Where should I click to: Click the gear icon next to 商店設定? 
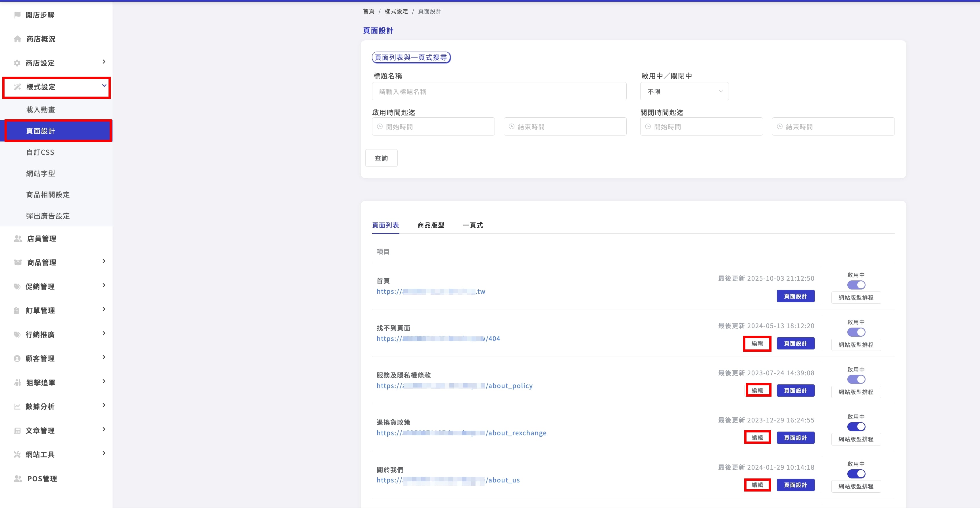point(17,63)
